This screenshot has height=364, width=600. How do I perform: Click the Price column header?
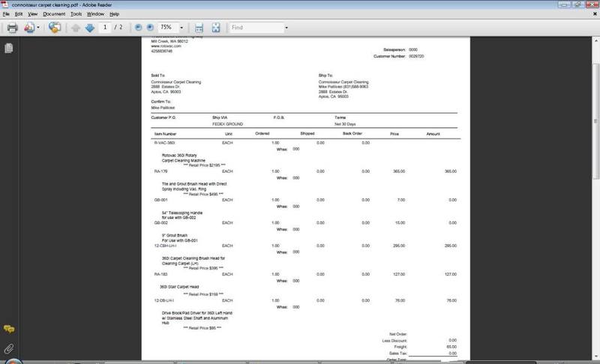[x=394, y=134]
